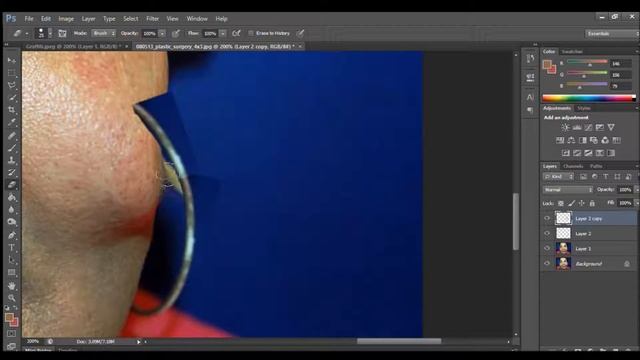Viewport: 640px width, 360px height.
Task: Select the Lasso tool
Action: (x=12, y=85)
